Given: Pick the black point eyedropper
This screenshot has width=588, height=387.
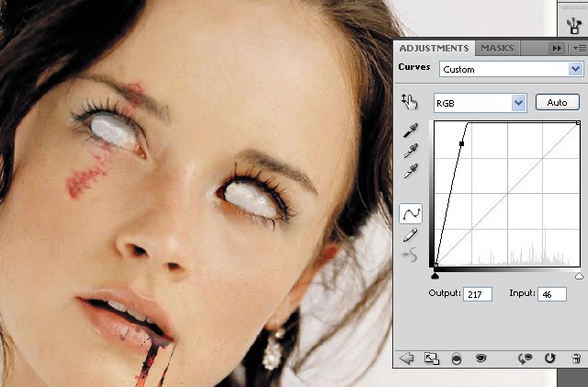Looking at the screenshot, I should click(411, 131).
